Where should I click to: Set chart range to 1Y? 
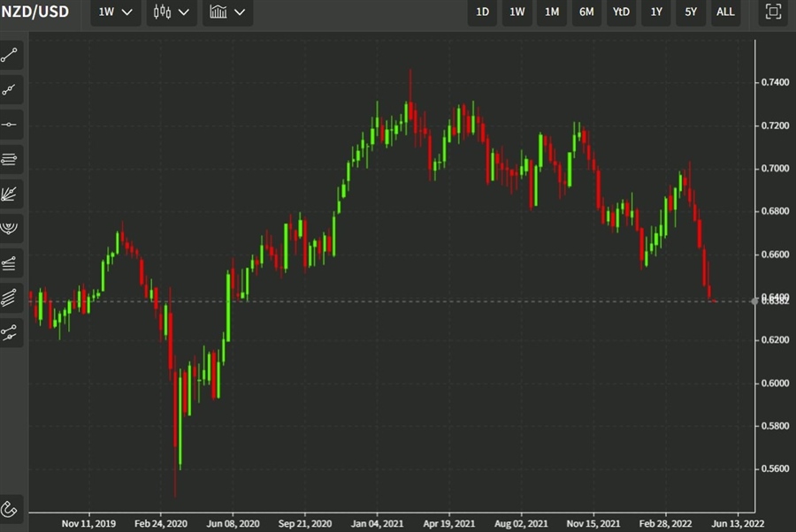(656, 11)
